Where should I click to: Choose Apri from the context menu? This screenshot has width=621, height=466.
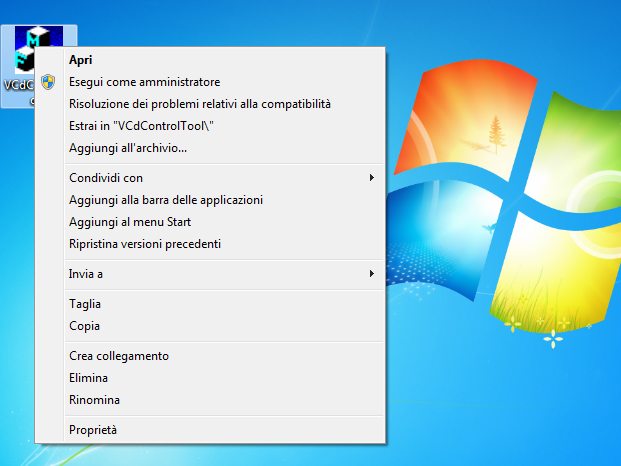click(x=81, y=60)
